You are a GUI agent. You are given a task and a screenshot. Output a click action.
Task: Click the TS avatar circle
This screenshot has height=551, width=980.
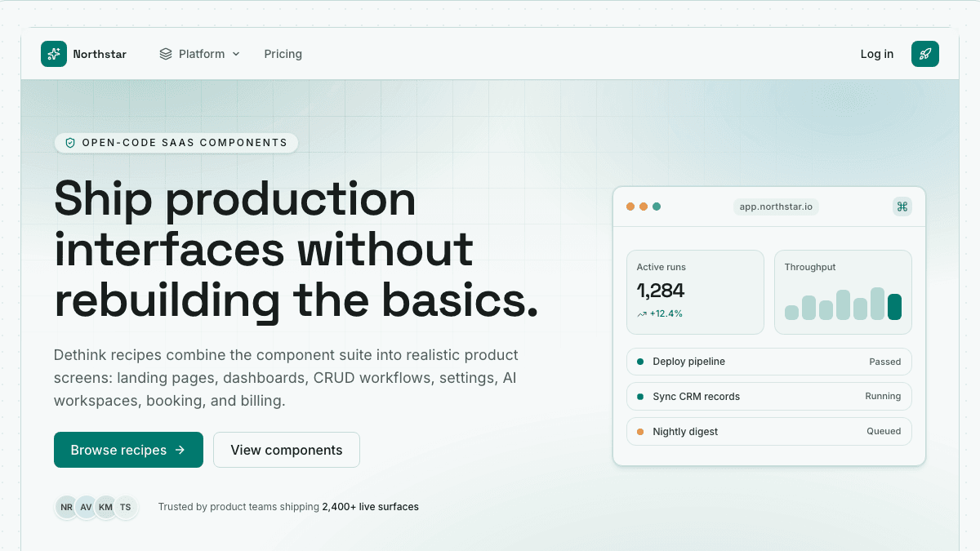coord(125,507)
